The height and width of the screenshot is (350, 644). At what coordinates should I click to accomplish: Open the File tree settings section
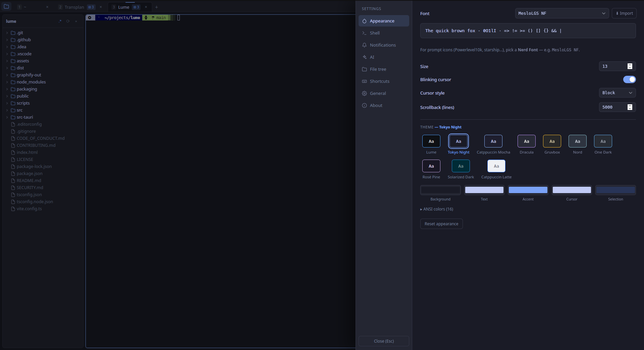pyautogui.click(x=384, y=69)
